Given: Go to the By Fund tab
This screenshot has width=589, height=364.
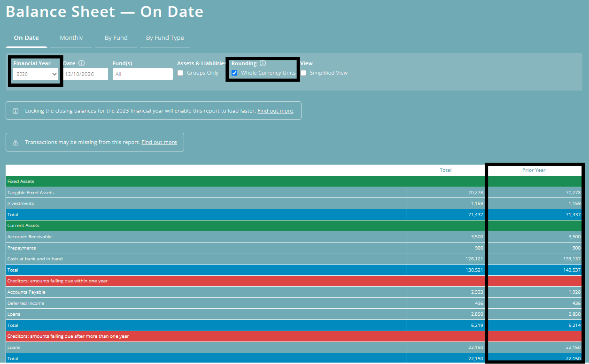Looking at the screenshot, I should tap(116, 38).
